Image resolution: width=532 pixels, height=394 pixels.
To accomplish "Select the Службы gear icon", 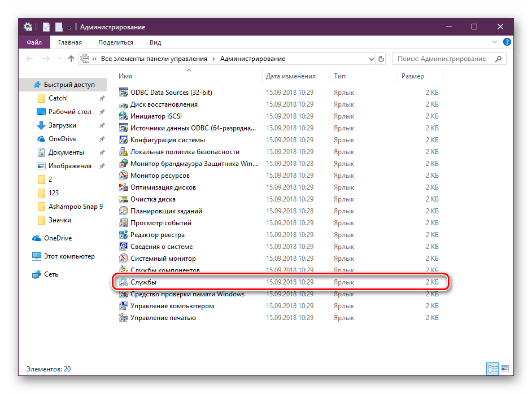I will pyautogui.click(x=124, y=282).
